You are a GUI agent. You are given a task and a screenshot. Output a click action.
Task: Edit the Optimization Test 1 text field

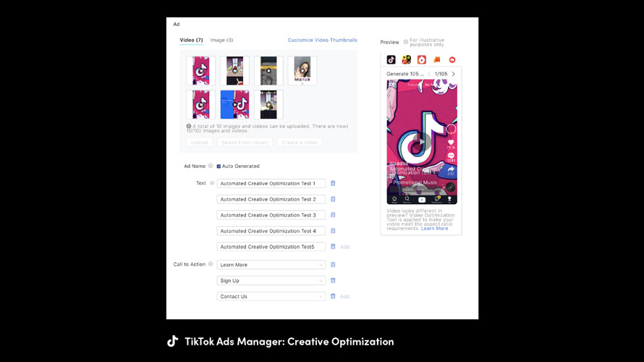[x=271, y=183]
